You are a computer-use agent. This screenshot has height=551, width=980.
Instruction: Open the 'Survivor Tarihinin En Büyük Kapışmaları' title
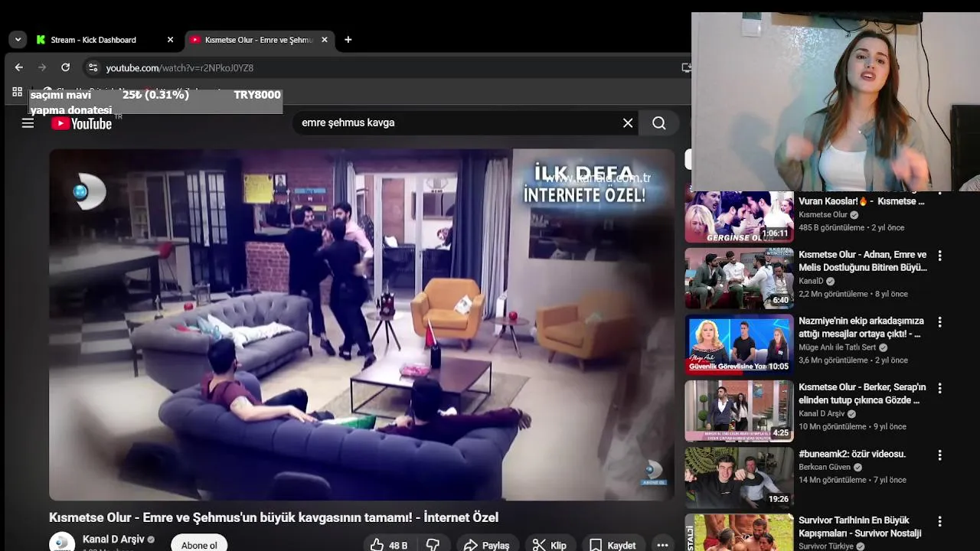point(860,527)
